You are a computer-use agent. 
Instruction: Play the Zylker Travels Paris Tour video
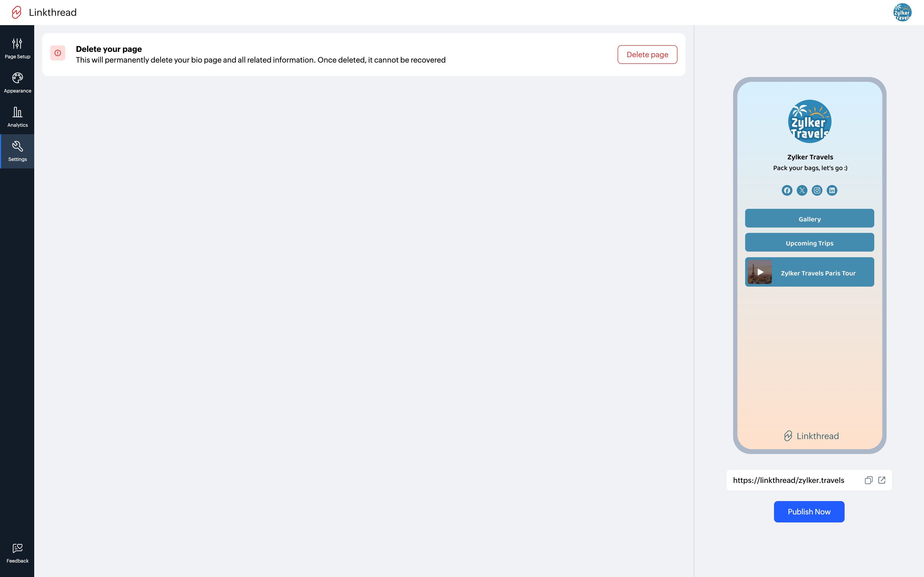760,272
